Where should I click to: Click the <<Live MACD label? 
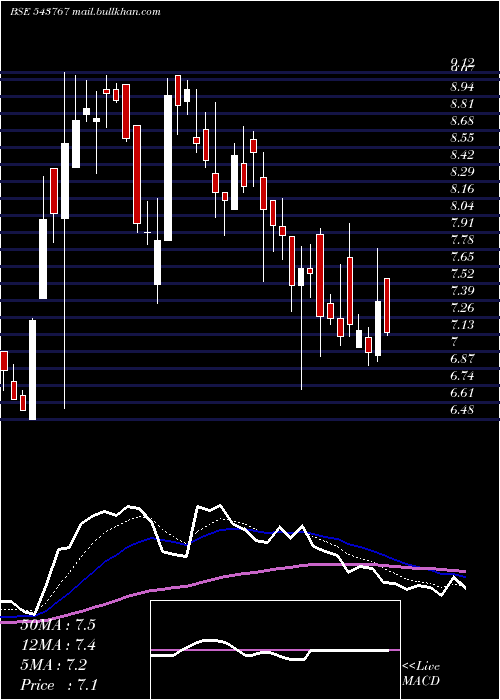(x=421, y=674)
